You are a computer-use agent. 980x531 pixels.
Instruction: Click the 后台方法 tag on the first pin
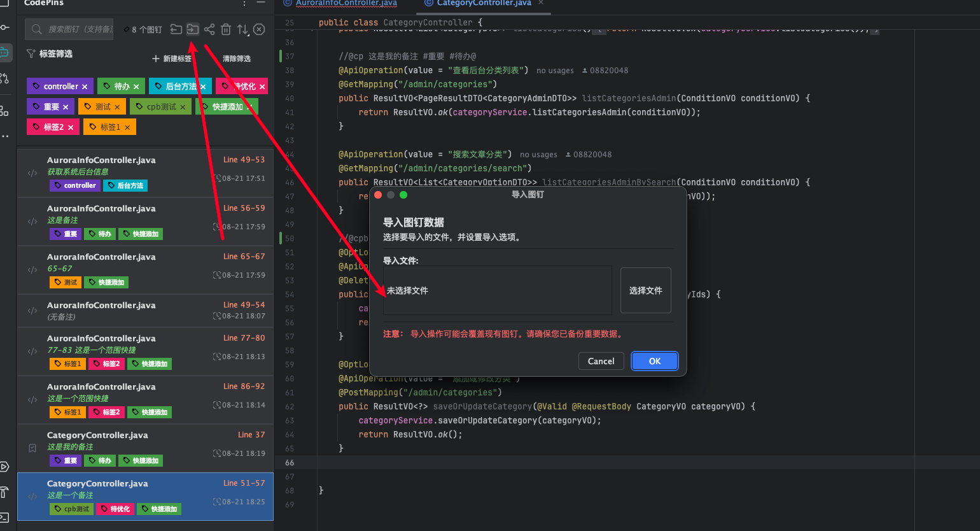[x=125, y=186]
